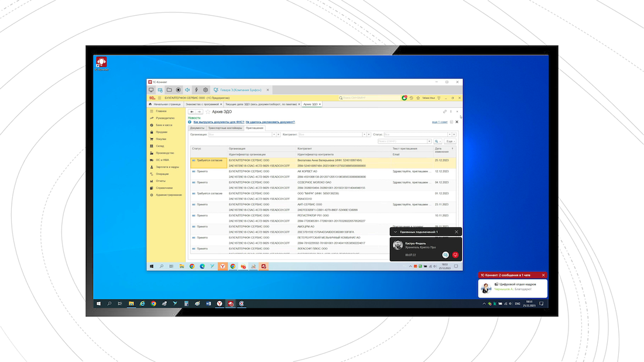Click the record circle icon in the remote toolbar
The width and height of the screenshot is (644, 362).
coord(179,90)
